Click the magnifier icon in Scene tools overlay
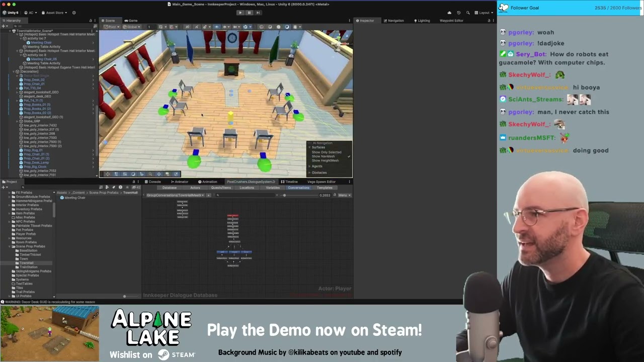Viewport: 644px width, 362px height. (x=150, y=174)
